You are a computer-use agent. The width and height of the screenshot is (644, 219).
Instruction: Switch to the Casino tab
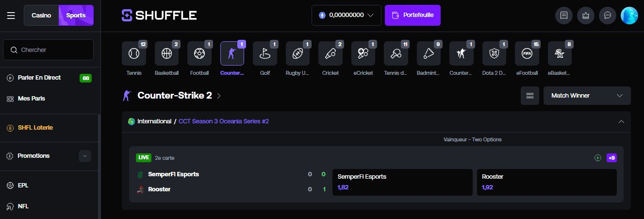(x=41, y=16)
